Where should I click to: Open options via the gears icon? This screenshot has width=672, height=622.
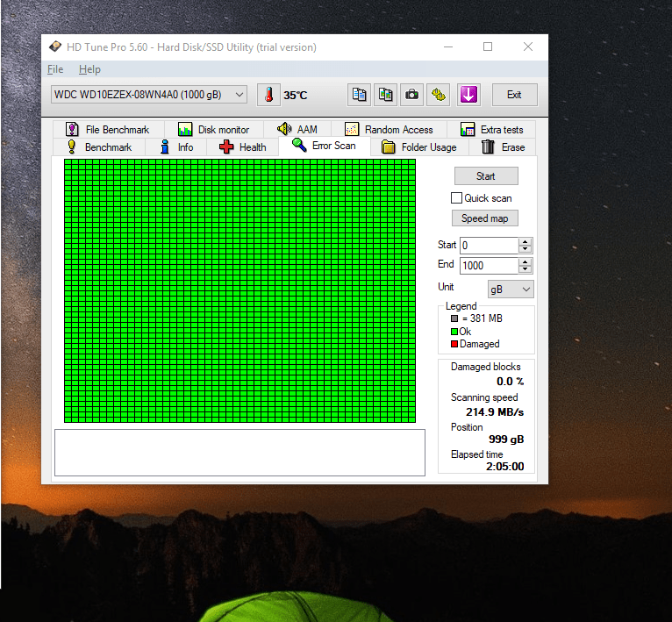439,95
